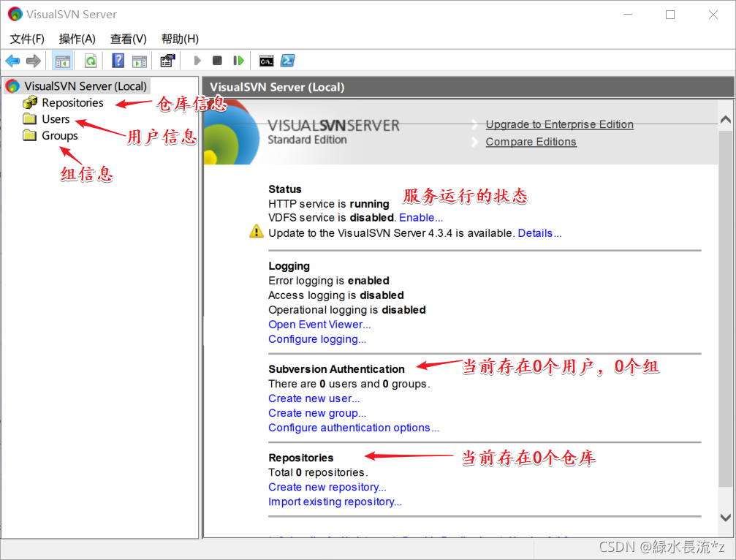This screenshot has width=736, height=560.
Task: Open the 帮助(H) menu
Action: [180, 39]
